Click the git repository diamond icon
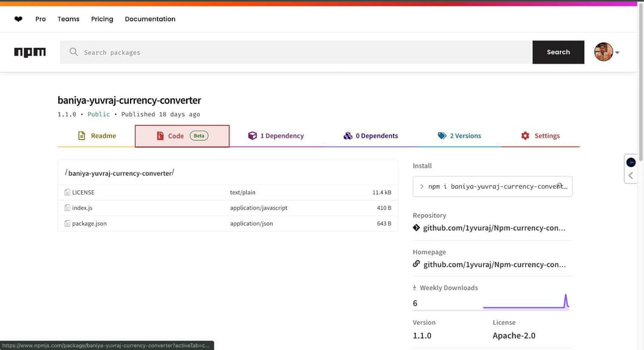Image resolution: width=644 pixels, height=350 pixels. coord(416,228)
